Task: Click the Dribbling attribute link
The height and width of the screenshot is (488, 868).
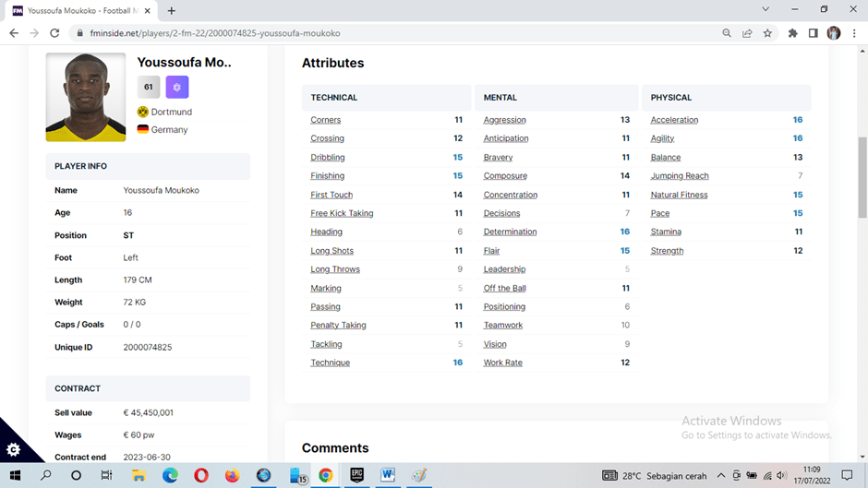Action: coord(327,158)
